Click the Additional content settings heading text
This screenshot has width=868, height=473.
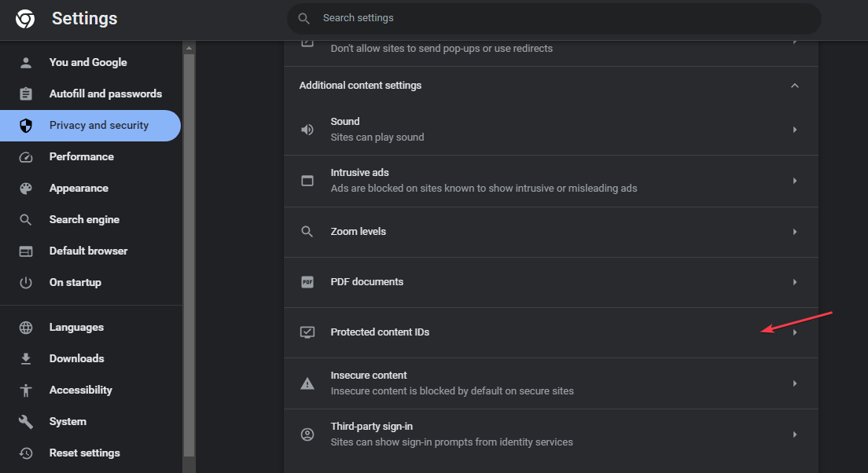coord(360,86)
